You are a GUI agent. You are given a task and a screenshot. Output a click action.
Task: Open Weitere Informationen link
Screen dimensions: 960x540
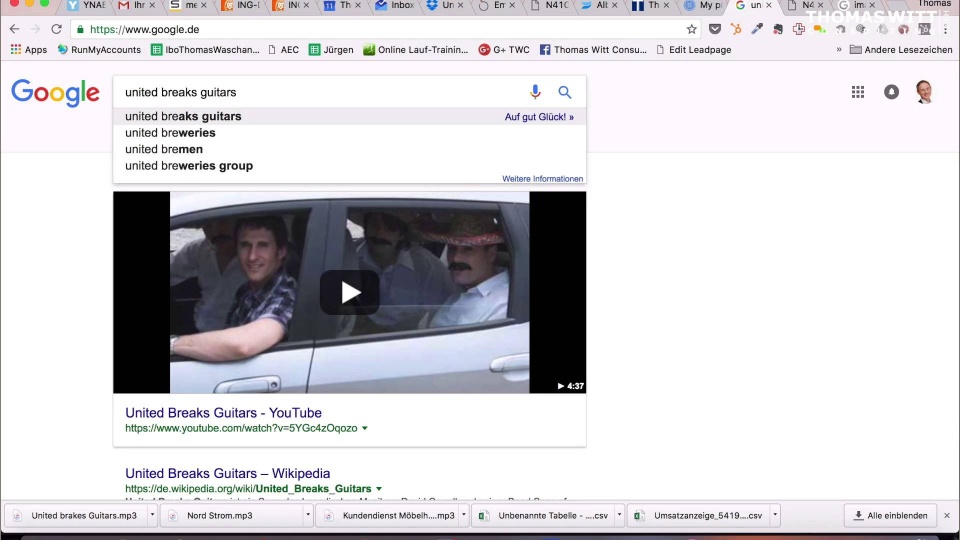tap(542, 179)
